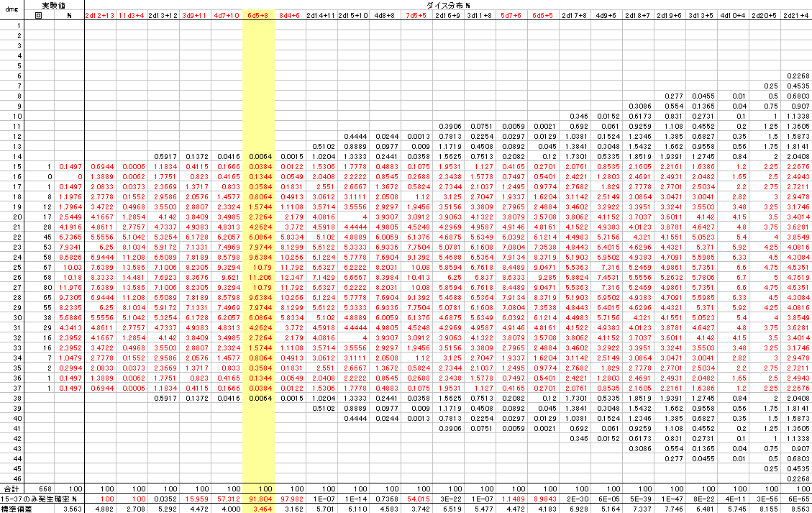This screenshot has width=812, height=513.
Task: Select the cell 11.206 in the yellow column
Action: tap(258, 277)
